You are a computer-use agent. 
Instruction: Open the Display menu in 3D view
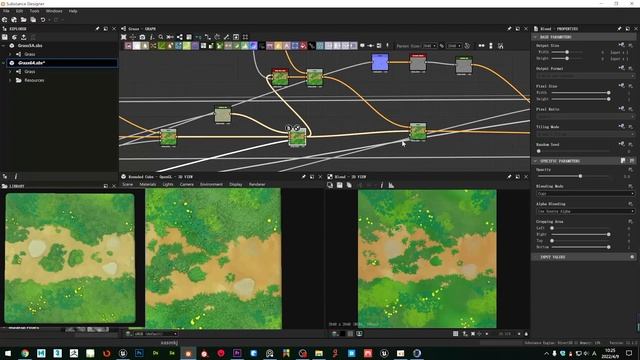pyautogui.click(x=236, y=184)
